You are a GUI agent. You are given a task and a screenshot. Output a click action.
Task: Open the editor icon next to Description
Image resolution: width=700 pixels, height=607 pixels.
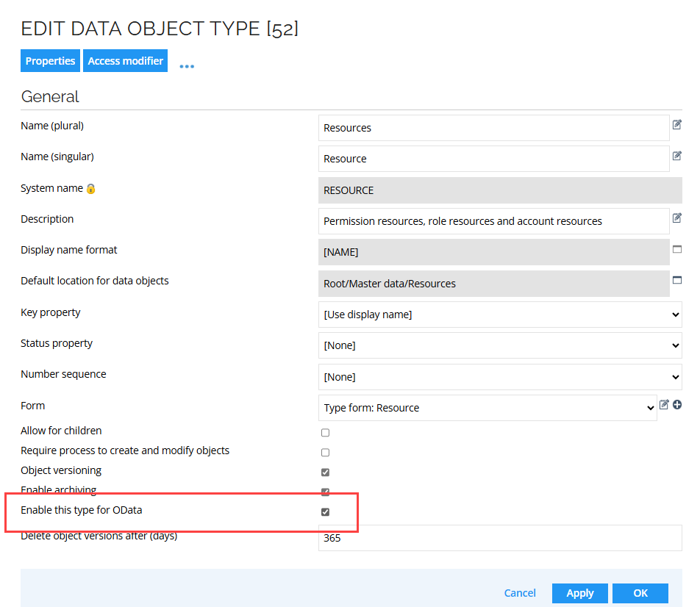click(x=676, y=218)
